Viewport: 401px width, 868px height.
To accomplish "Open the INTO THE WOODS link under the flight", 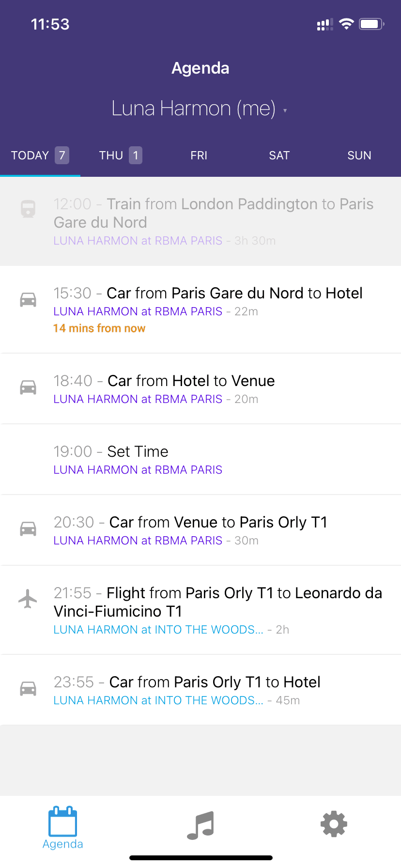I will 158,630.
